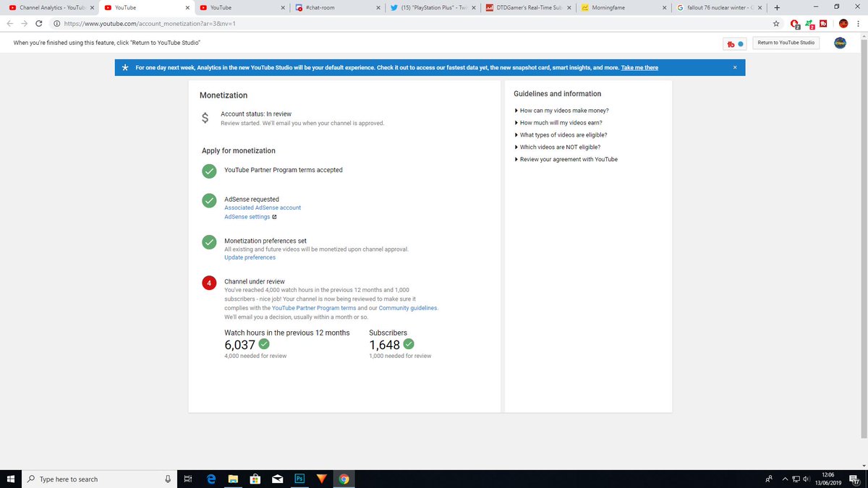Click the 4,000 needed for review text

click(x=255, y=356)
